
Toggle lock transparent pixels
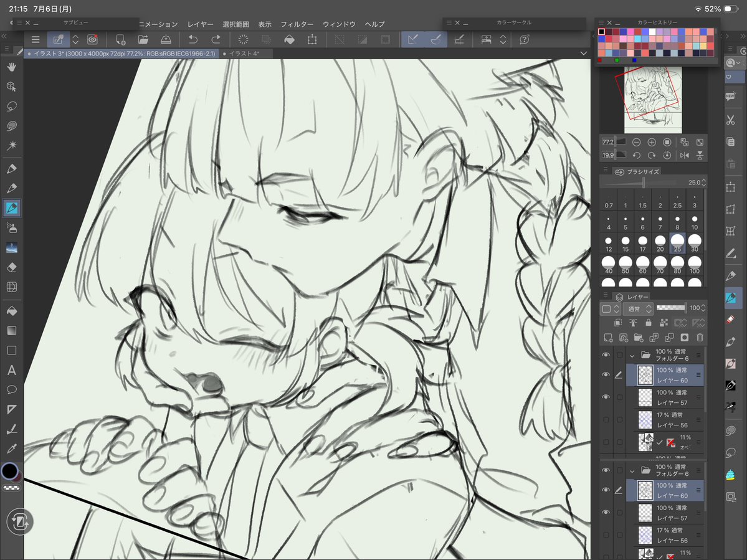point(664,323)
